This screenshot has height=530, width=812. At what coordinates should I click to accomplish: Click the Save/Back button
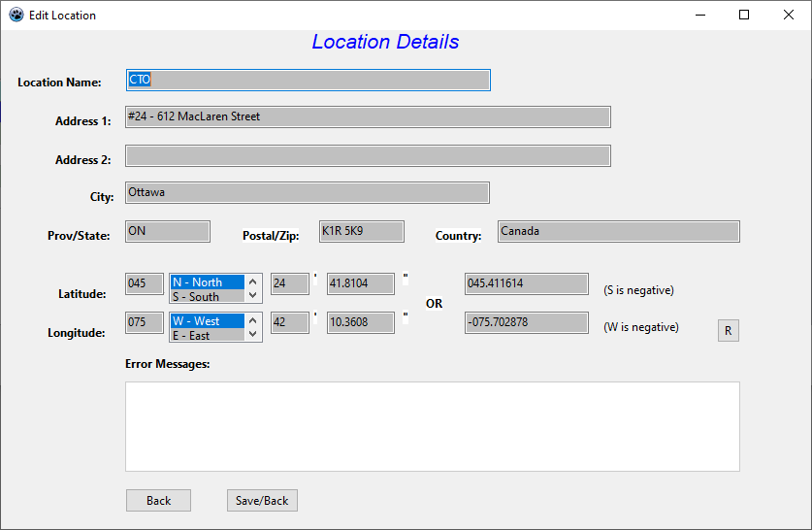pyautogui.click(x=262, y=500)
